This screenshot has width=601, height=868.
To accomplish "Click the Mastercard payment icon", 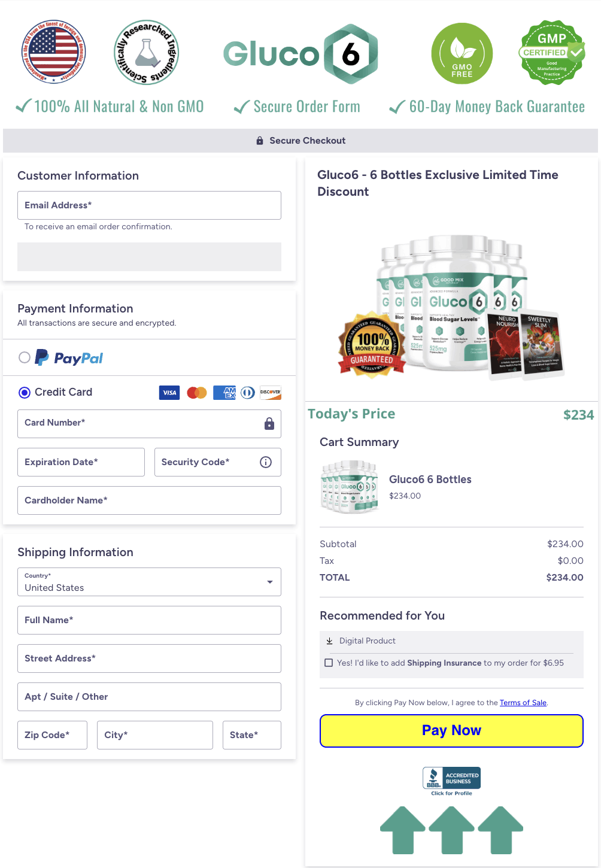I will pos(196,392).
